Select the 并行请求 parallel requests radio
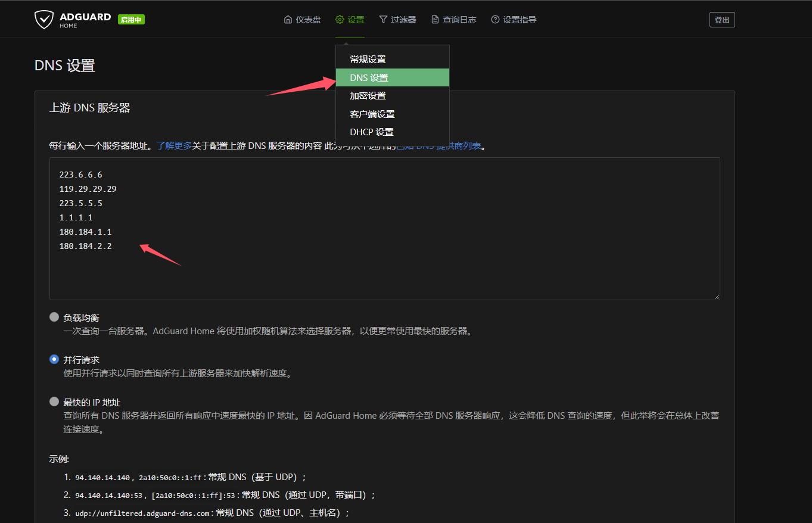This screenshot has width=812, height=523. [54, 360]
